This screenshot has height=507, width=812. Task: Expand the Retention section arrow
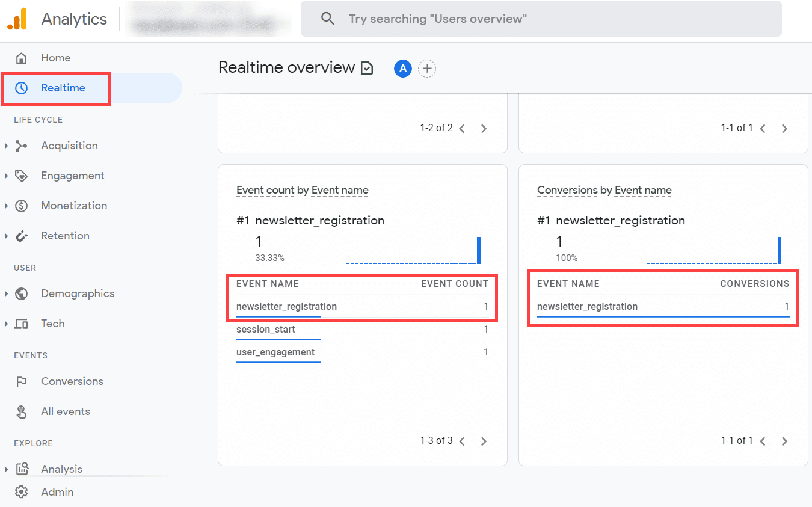click(6, 236)
